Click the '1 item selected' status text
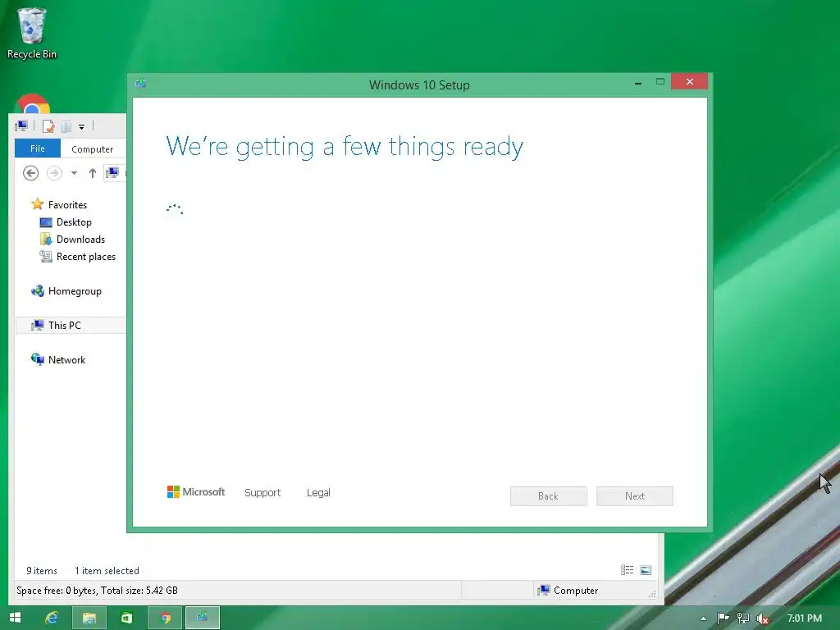The height and width of the screenshot is (630, 840). 107,571
